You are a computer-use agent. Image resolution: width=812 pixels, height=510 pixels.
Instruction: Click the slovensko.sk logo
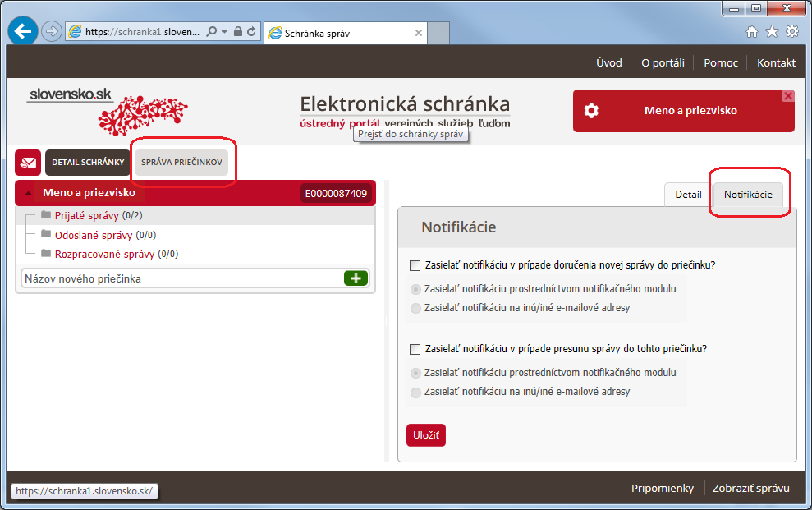[x=108, y=112]
